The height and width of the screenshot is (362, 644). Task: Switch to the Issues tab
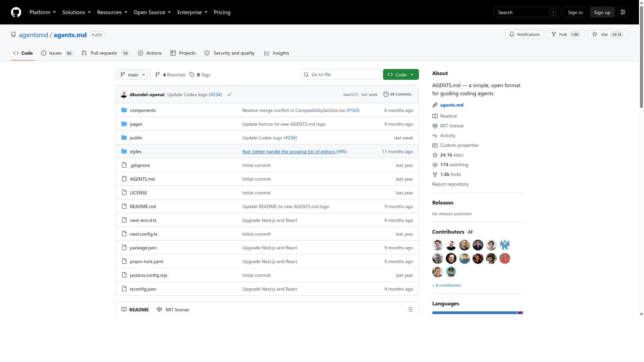click(x=57, y=53)
